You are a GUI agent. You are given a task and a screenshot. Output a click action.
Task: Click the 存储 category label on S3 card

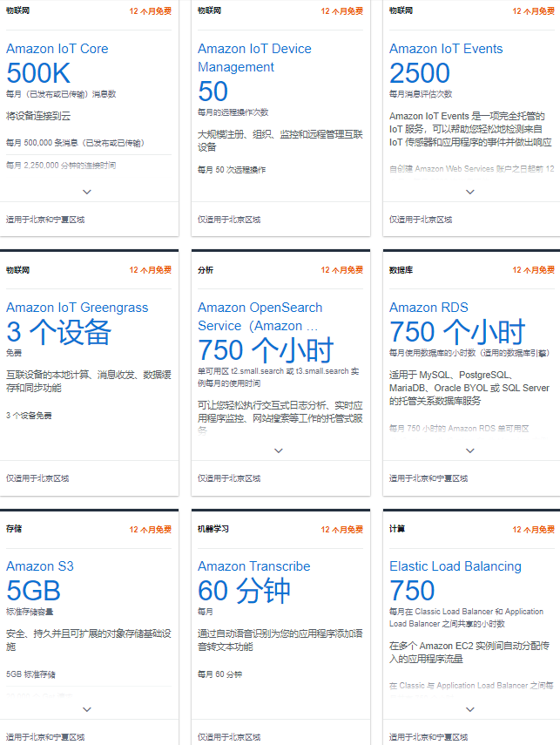click(14, 529)
